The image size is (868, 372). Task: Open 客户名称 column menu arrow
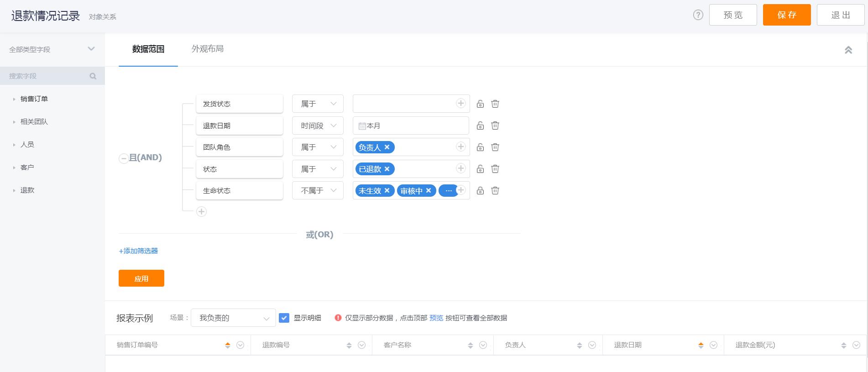click(483, 345)
